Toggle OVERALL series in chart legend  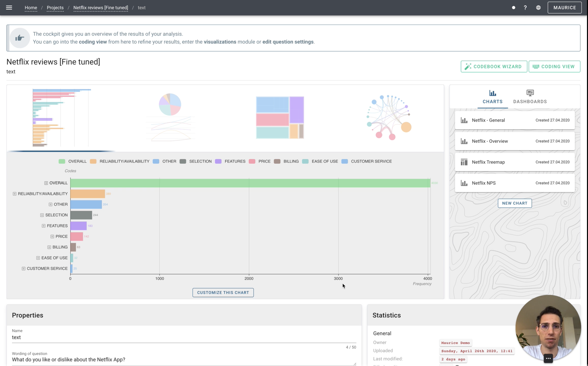72,161
